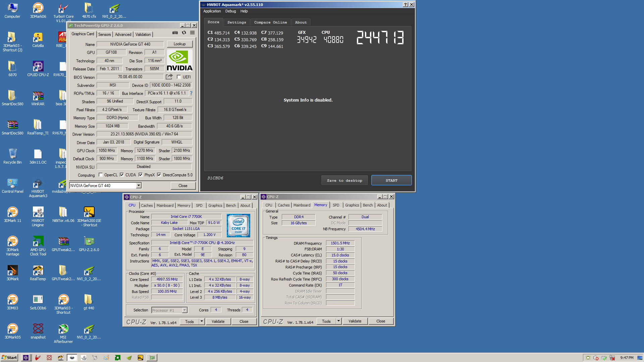This screenshot has height=362, width=644.
Task: Open the 3DMark06 desktop icon
Action: coord(38,10)
